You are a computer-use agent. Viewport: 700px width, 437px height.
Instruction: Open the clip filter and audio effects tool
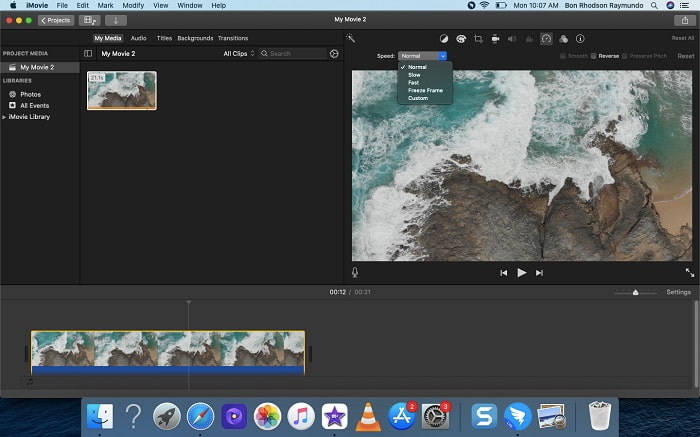563,39
